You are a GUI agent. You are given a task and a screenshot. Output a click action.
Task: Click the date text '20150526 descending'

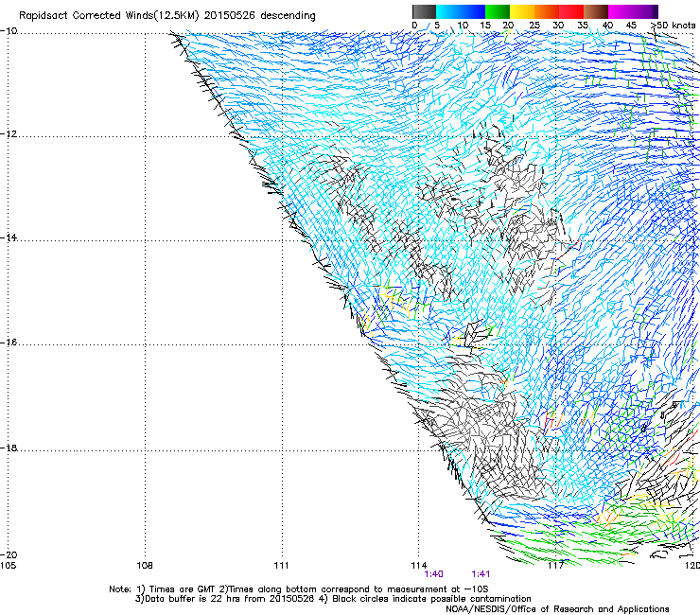(260, 16)
